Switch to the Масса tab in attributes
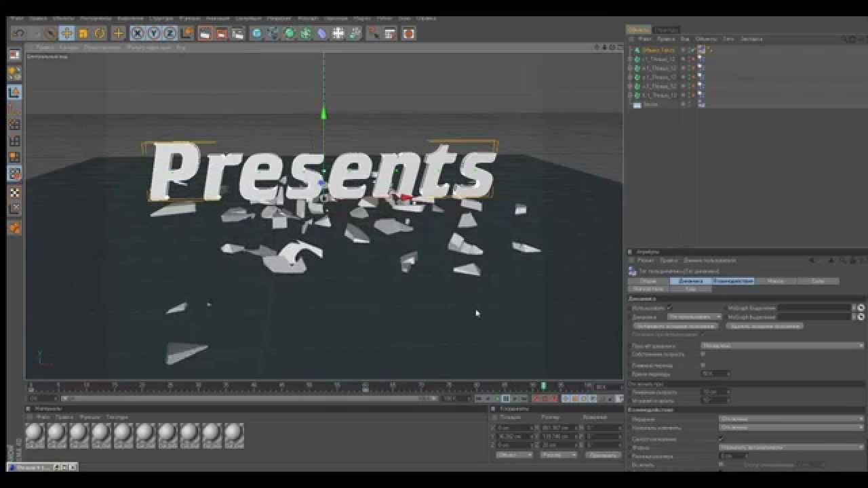This screenshot has height=488, width=868. 775,281
